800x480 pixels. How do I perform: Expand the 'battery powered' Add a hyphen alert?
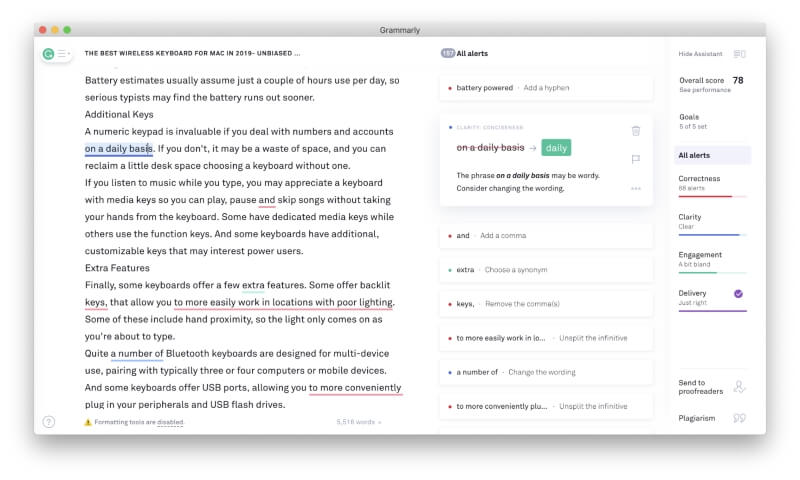point(545,88)
